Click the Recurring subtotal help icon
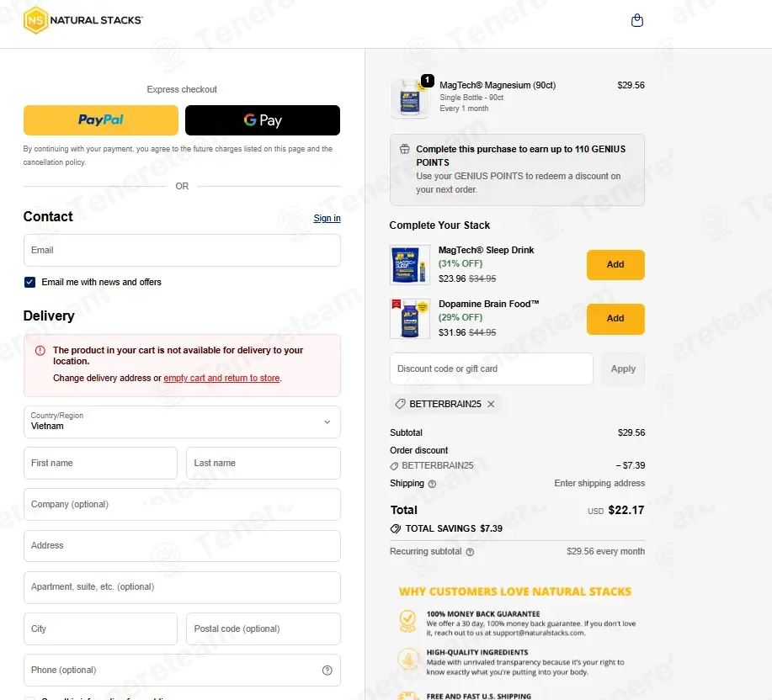Screen dimensions: 772x700 [471, 552]
